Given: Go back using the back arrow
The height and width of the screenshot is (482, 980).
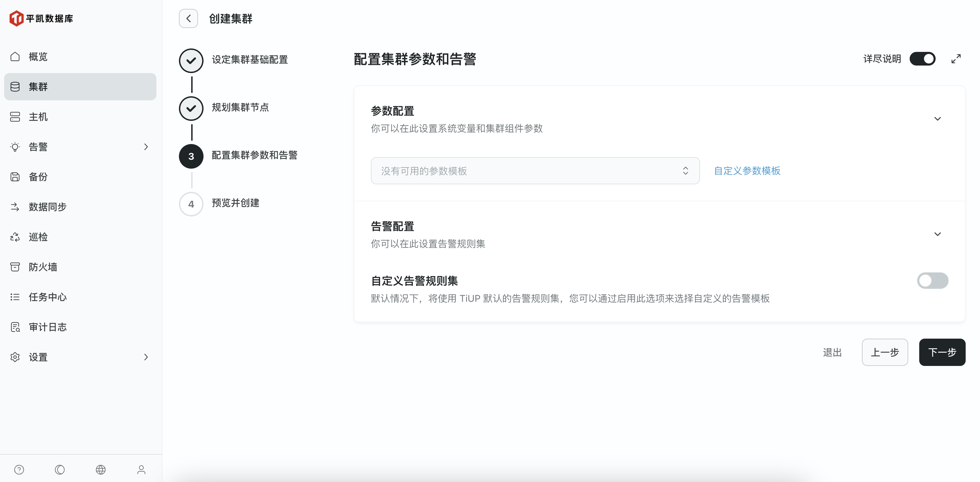Looking at the screenshot, I should [x=188, y=18].
